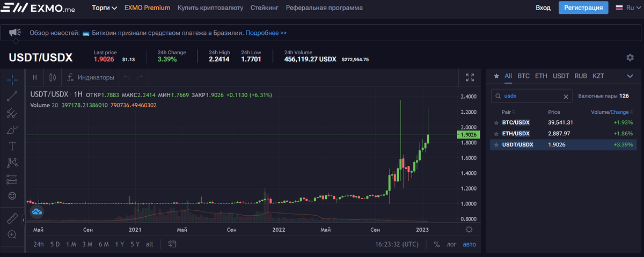Select the long position prediction tool
The height and width of the screenshot is (257, 644).
click(x=12, y=179)
